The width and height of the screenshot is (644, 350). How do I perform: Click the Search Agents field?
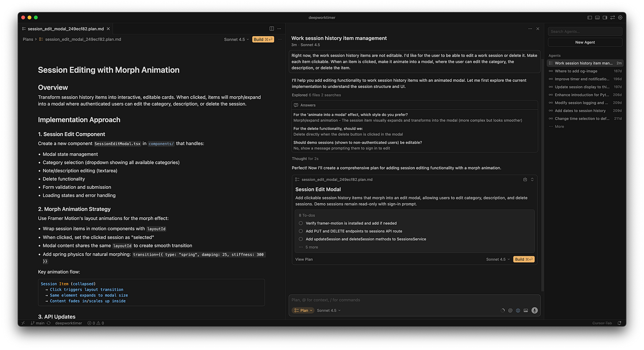point(585,31)
